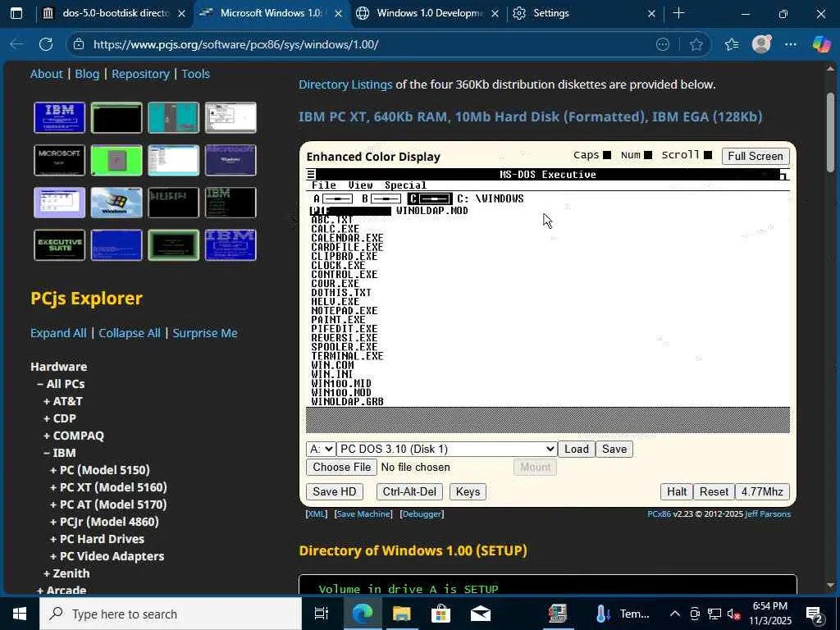Select drive B icon in MS-DOS Executive

click(381, 199)
